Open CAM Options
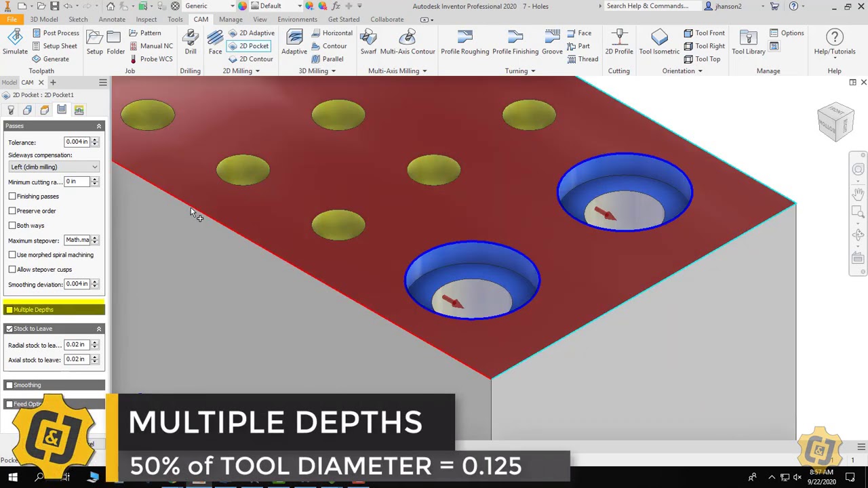Image resolution: width=868 pixels, height=488 pixels. click(787, 33)
